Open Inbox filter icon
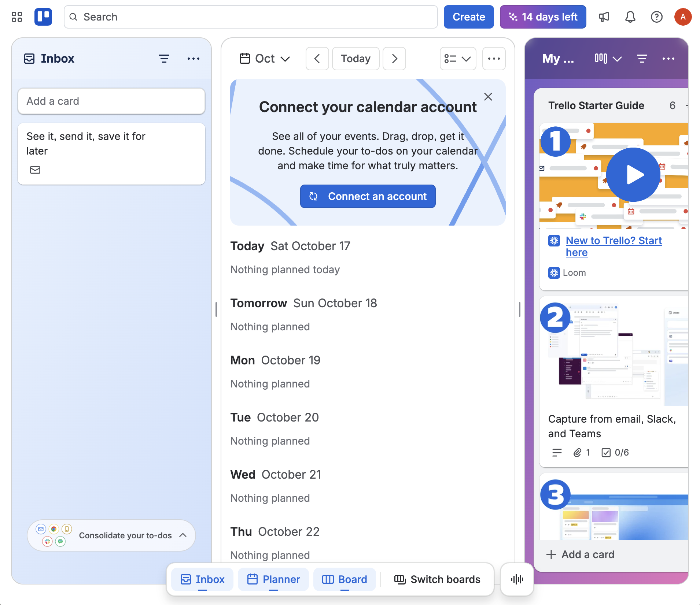700x605 pixels. (164, 59)
